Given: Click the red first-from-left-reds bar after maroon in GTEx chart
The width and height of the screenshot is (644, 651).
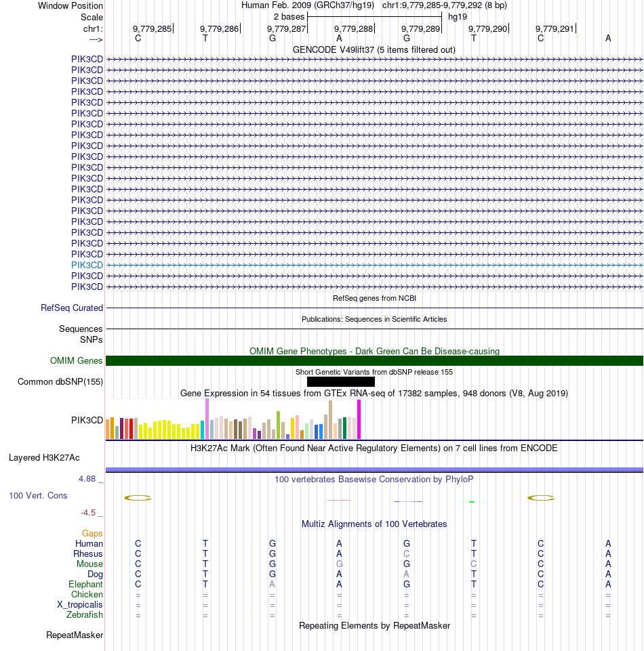Looking at the screenshot, I should pyautogui.click(x=126, y=429).
